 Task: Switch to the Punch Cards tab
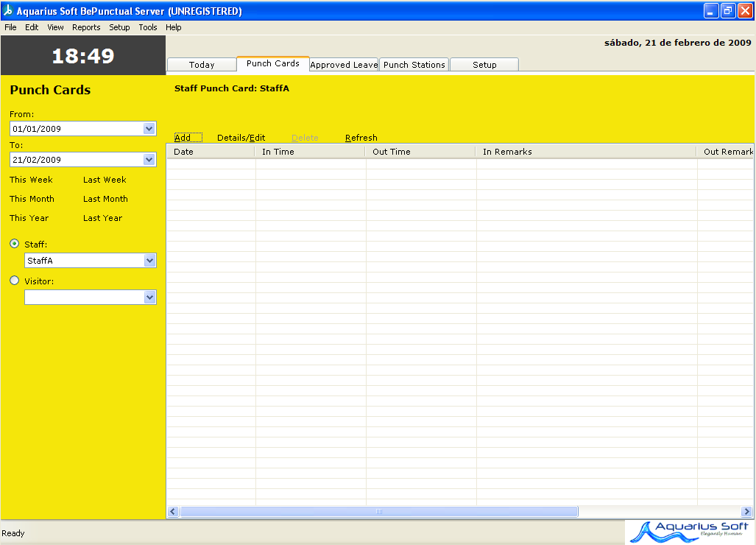tap(273, 63)
